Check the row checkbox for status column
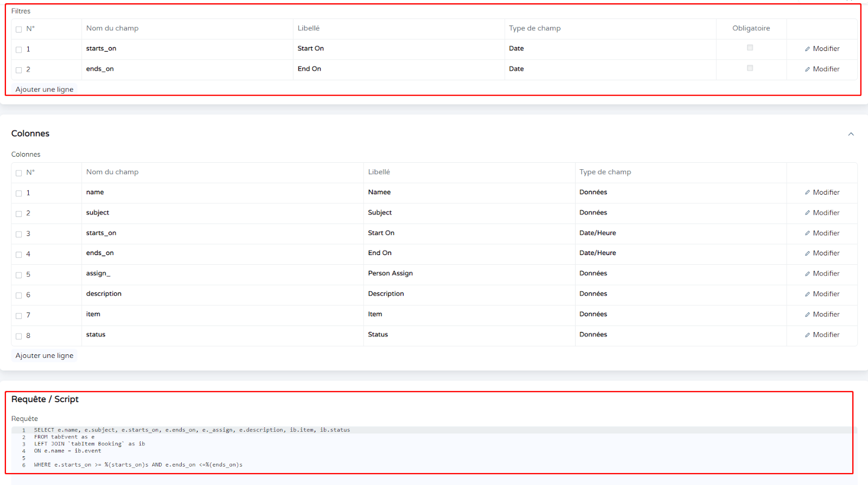This screenshot has height=485, width=868. [x=19, y=336]
